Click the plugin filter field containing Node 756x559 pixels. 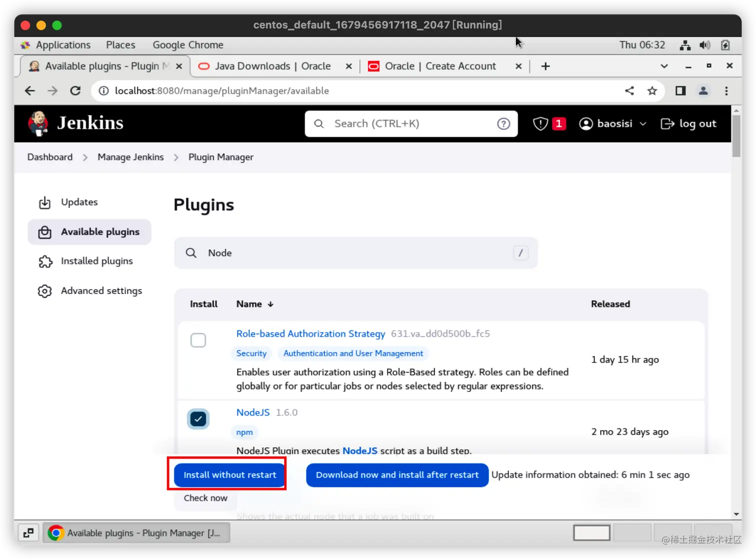pyautogui.click(x=356, y=253)
